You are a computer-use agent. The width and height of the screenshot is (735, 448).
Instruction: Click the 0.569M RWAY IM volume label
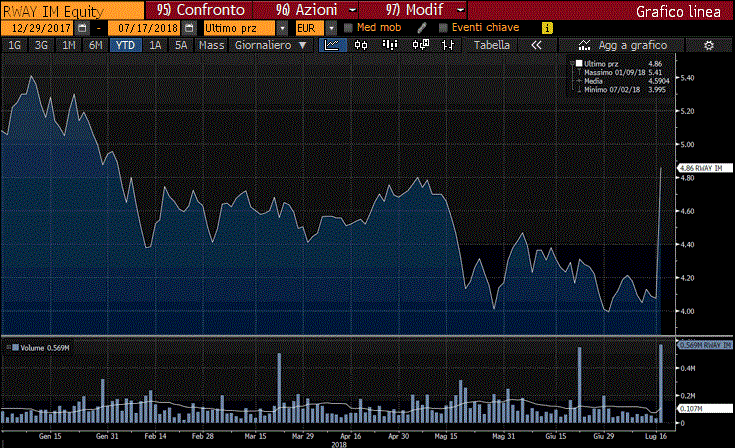(x=705, y=345)
